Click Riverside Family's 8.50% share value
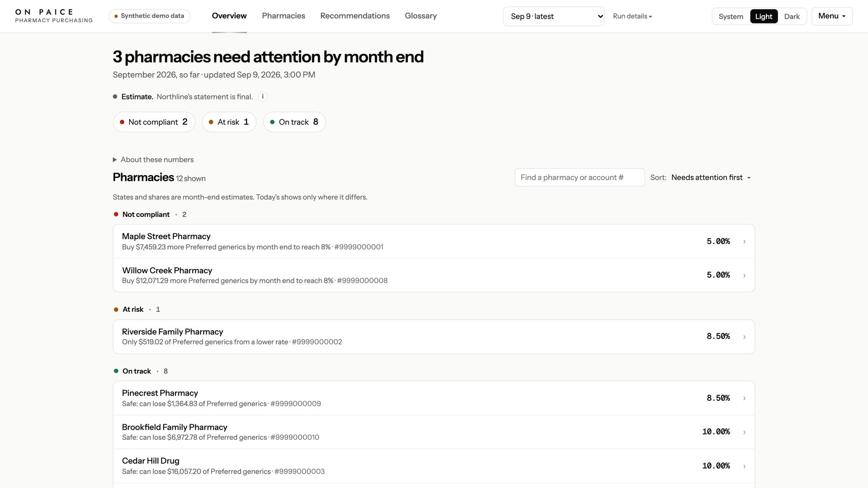The image size is (868, 488). [x=718, y=336]
